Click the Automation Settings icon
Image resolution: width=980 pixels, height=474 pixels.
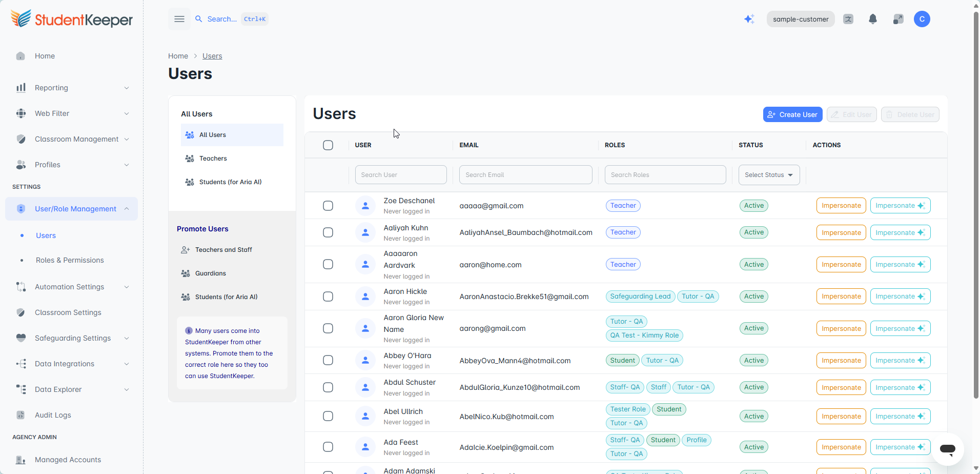pyautogui.click(x=21, y=287)
